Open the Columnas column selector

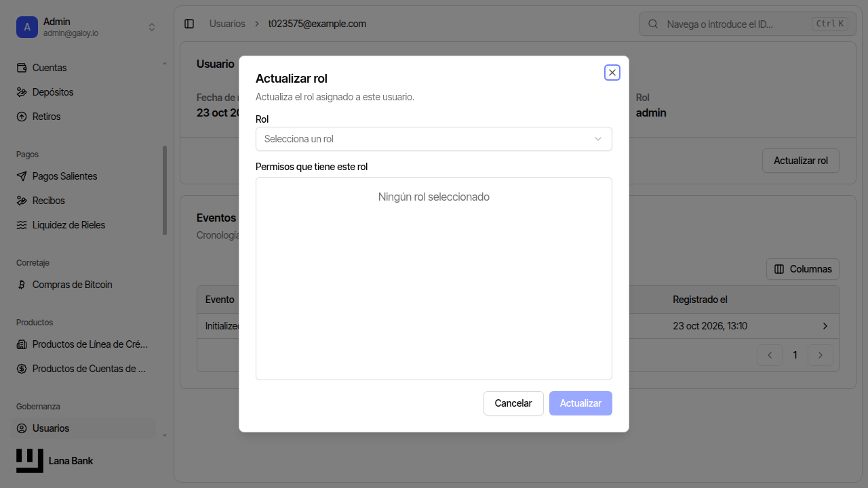[x=803, y=269]
